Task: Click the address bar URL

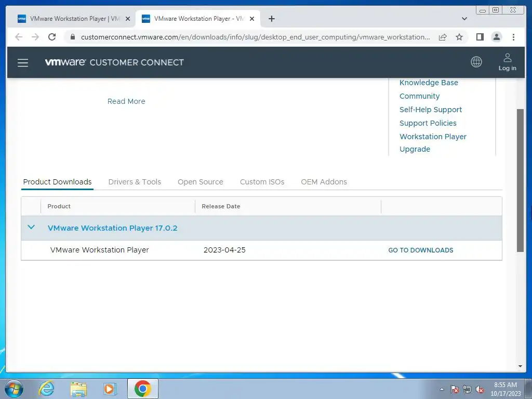Action: (x=255, y=37)
